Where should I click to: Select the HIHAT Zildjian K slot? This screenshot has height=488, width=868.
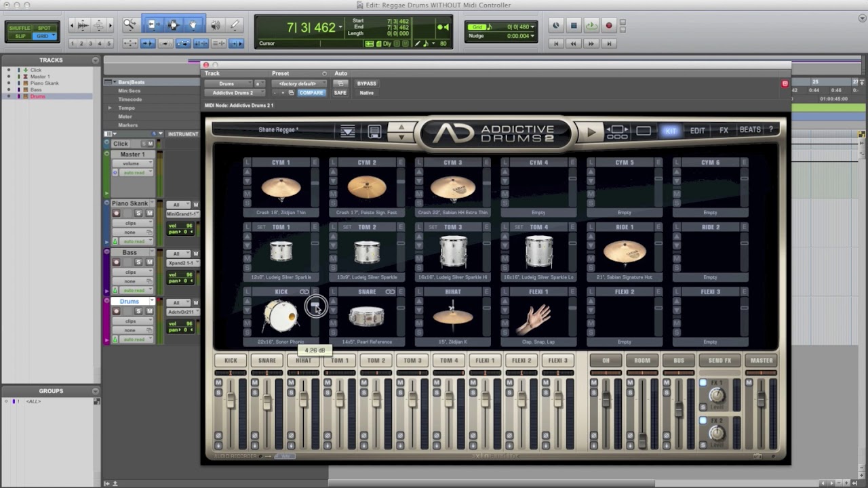click(x=453, y=317)
